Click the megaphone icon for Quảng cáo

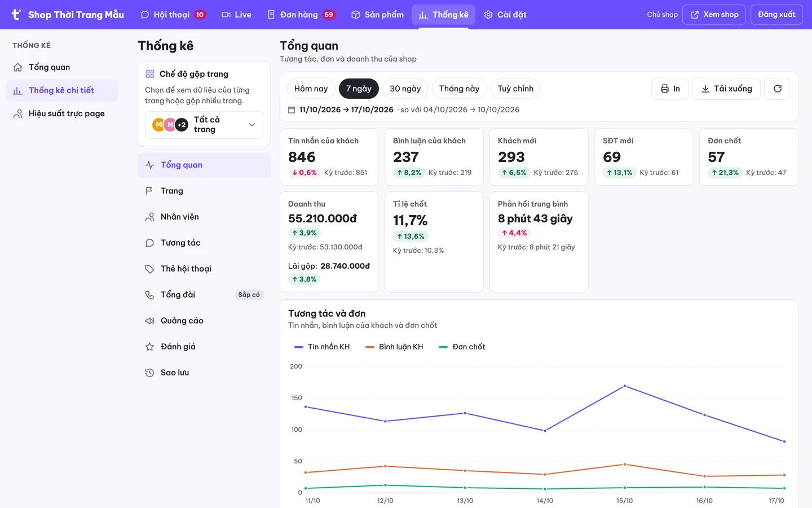(x=149, y=321)
